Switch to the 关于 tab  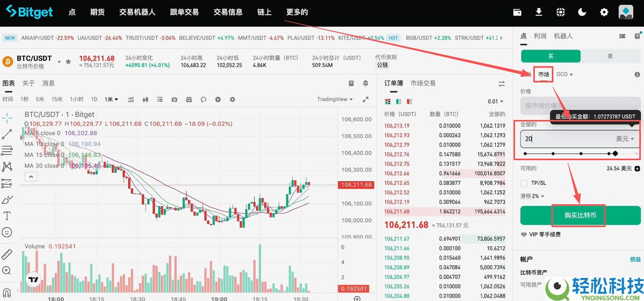(x=28, y=83)
